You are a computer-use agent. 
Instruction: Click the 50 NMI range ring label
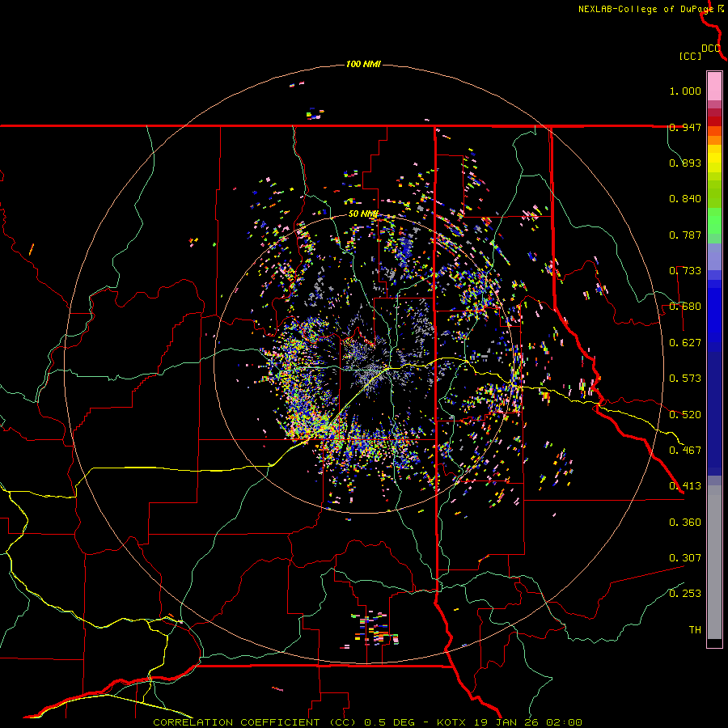tap(363, 214)
